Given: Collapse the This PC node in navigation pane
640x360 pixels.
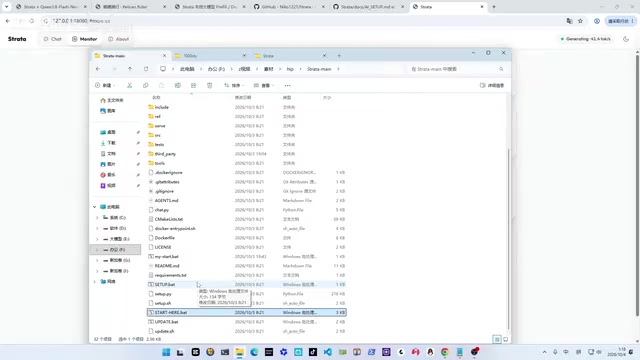Looking at the screenshot, I should (x=95, y=207).
